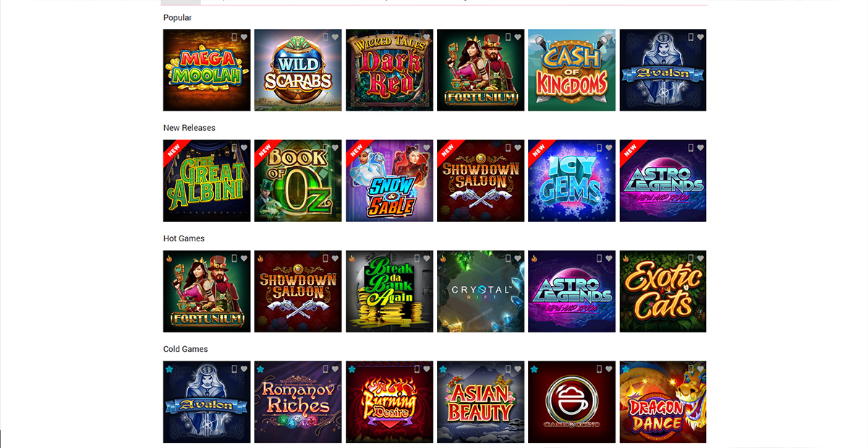Click the heart icon on Asian Beauty tile
868x448 pixels.
tap(518, 369)
